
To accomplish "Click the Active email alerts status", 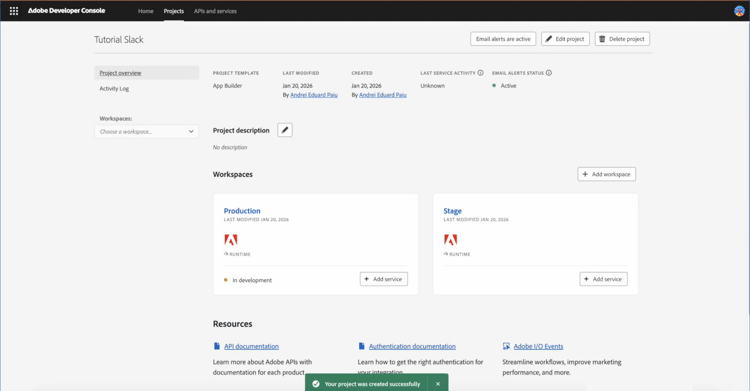I will 508,86.
